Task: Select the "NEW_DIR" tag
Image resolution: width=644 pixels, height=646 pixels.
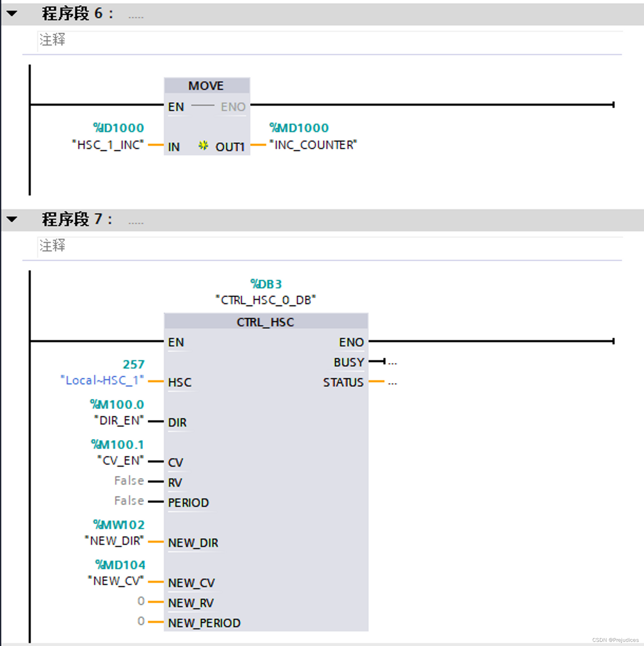Action: pos(114,541)
